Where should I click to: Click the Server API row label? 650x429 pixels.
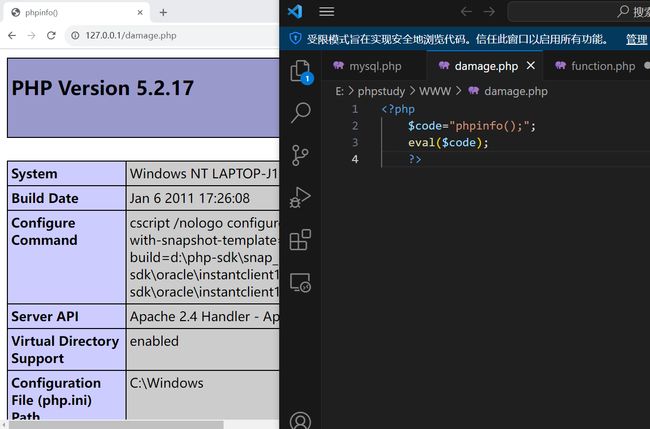[x=45, y=317]
